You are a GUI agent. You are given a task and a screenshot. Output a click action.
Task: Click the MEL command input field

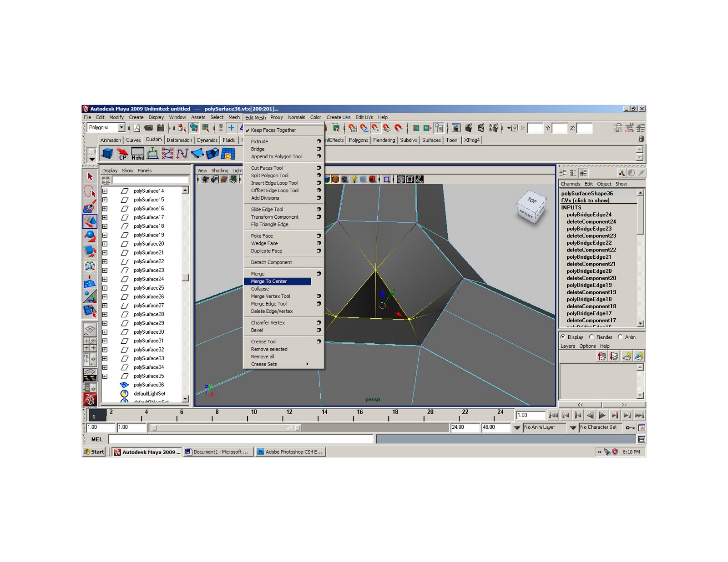pos(241,439)
